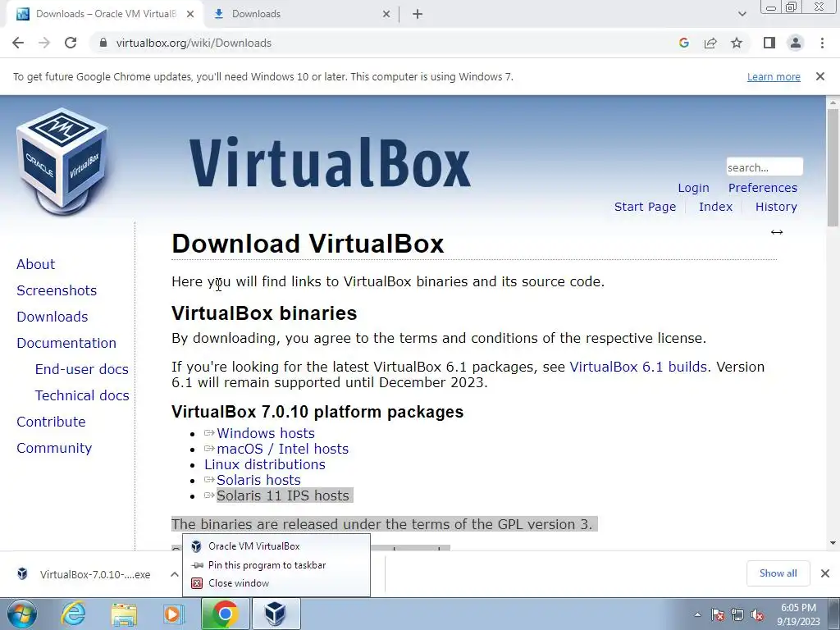Open Linux distributions link
This screenshot has height=630, width=840.
point(265,464)
